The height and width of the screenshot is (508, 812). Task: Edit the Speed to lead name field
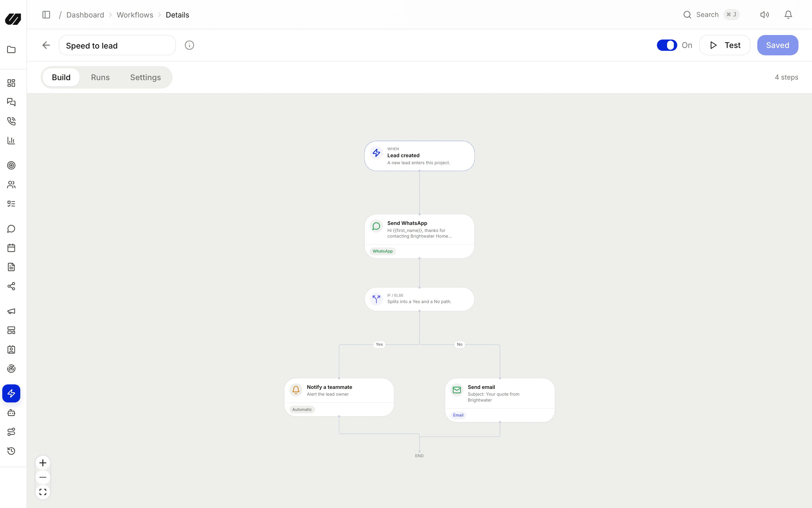coord(117,45)
